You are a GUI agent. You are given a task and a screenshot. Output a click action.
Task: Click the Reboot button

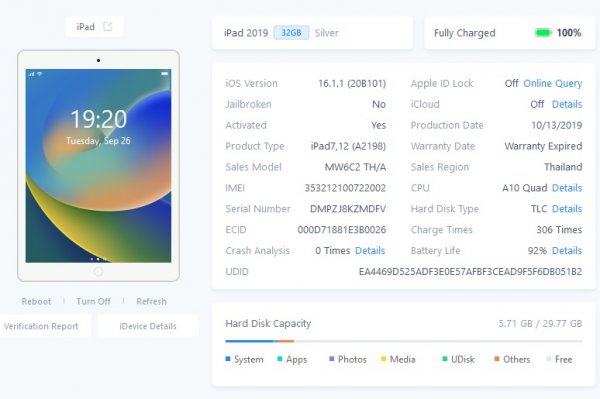tap(36, 301)
